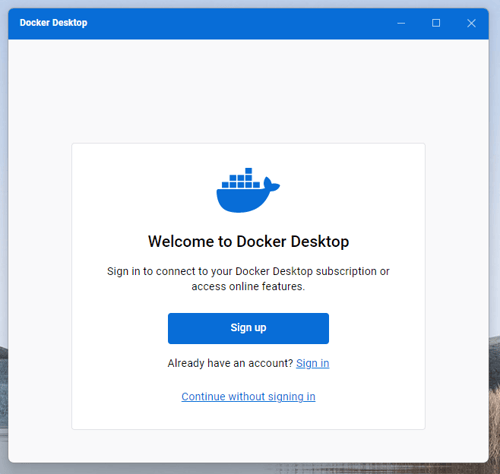The width and height of the screenshot is (500, 474).
Task: Choose Continue without signing in
Action: click(x=248, y=396)
